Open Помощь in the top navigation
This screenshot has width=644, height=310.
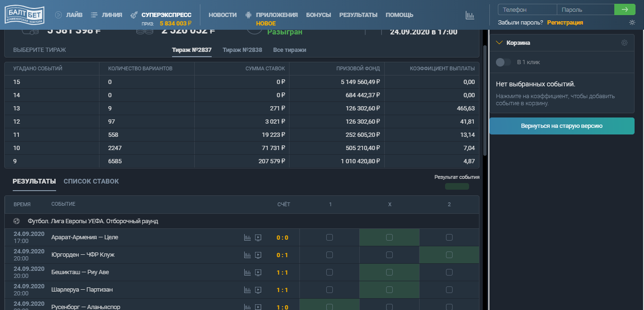[x=399, y=15]
